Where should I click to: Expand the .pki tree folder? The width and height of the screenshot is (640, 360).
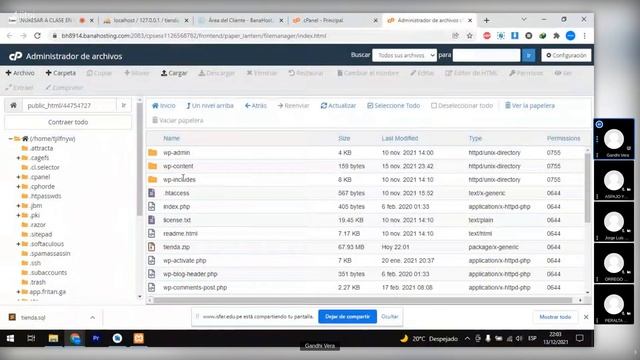[18, 215]
